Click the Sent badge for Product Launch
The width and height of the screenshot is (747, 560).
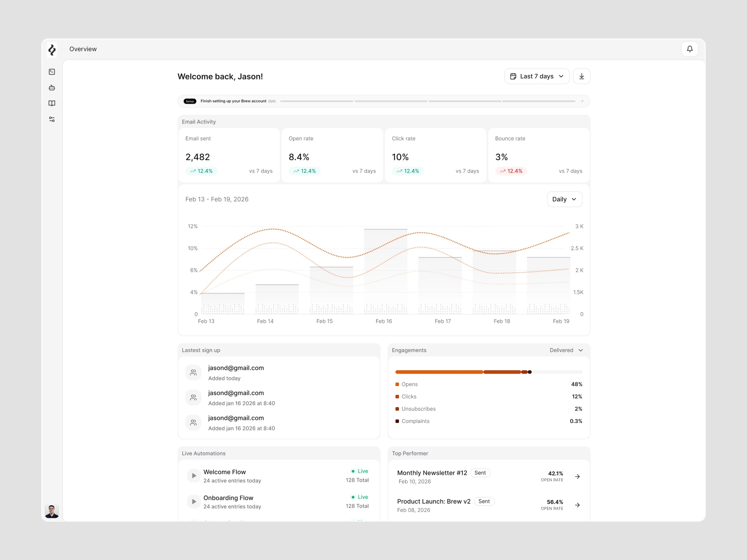coord(484,501)
